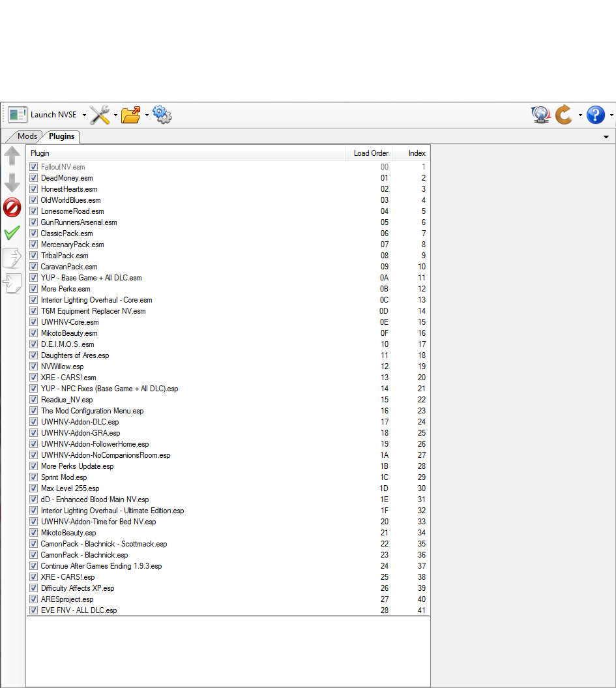The width and height of the screenshot is (616, 688).
Task: Toggle the MikotoBeauty.esm checkbox
Action: pos(34,333)
